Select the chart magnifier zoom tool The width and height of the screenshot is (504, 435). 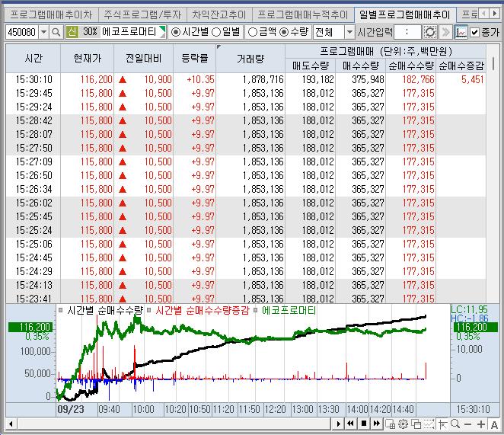455,424
